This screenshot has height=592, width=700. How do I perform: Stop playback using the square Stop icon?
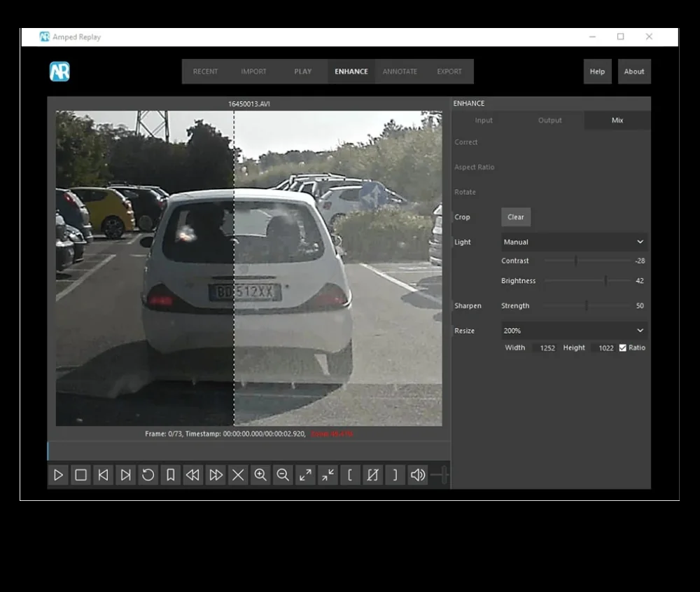[x=80, y=475]
